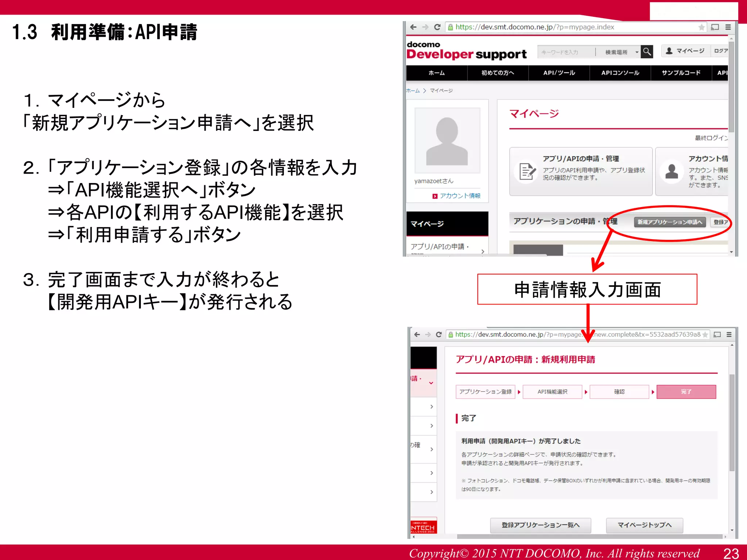Click the キーワードを入力 search field
This screenshot has height=560, width=747.
tap(567, 52)
